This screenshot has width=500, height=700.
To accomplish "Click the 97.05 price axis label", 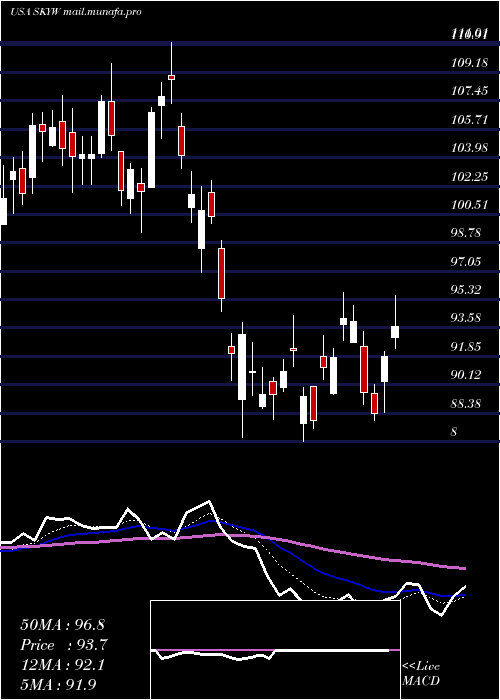I will click(467, 261).
